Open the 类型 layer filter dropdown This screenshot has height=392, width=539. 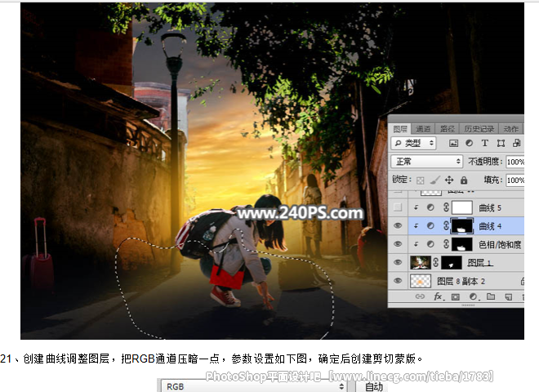point(413,143)
